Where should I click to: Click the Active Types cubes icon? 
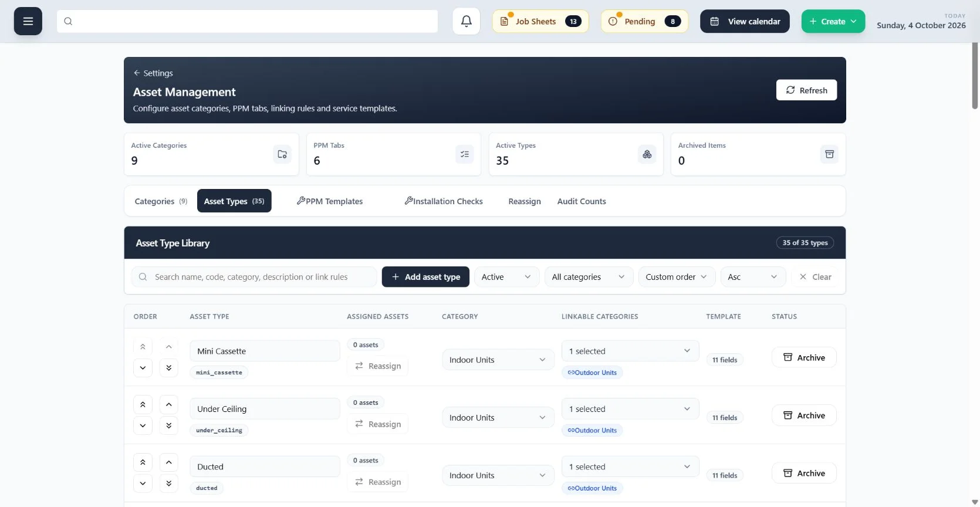click(647, 154)
